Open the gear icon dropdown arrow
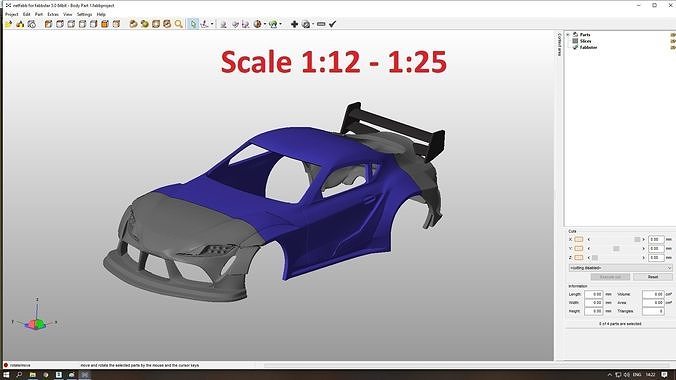The image size is (676, 380). 313,24
